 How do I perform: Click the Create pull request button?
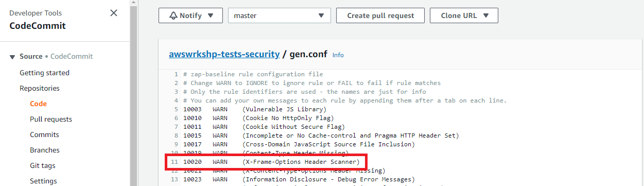[380, 15]
